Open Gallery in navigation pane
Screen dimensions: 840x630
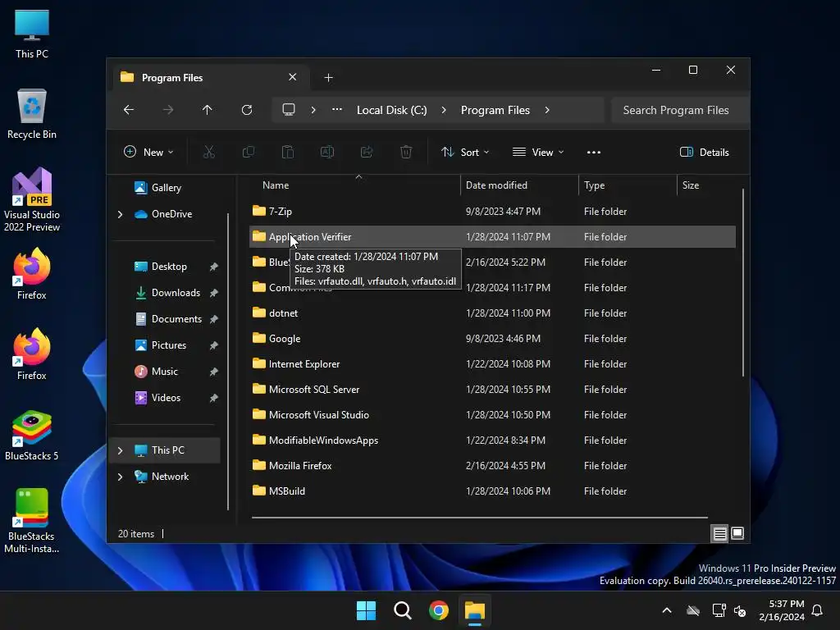click(158, 188)
